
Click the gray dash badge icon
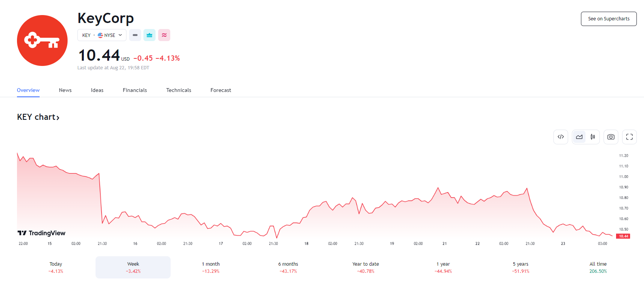pyautogui.click(x=135, y=35)
